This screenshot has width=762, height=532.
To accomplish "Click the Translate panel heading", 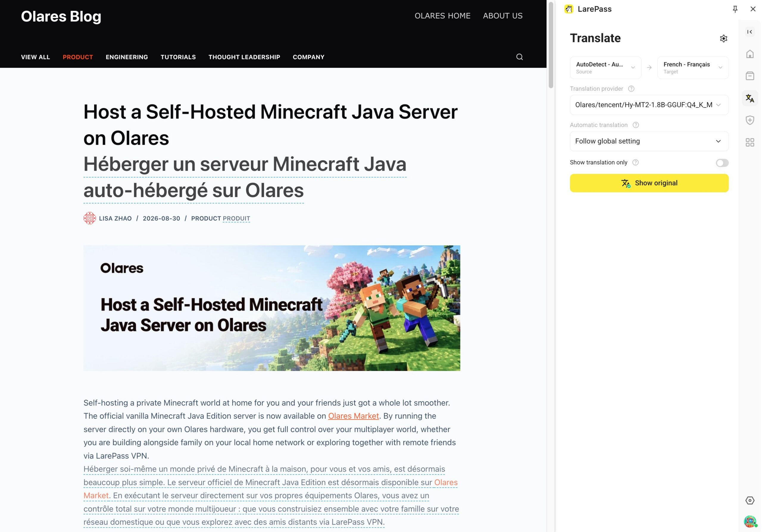I will 595,38.
